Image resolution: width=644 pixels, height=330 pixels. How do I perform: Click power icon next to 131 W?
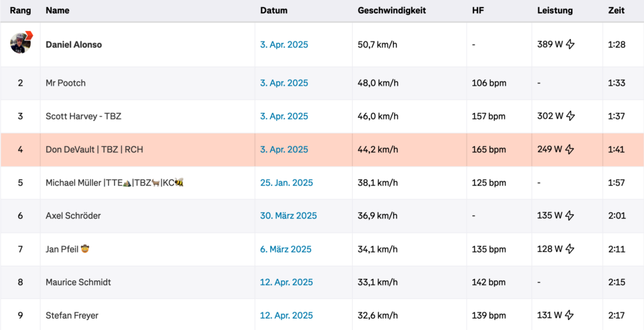(570, 315)
